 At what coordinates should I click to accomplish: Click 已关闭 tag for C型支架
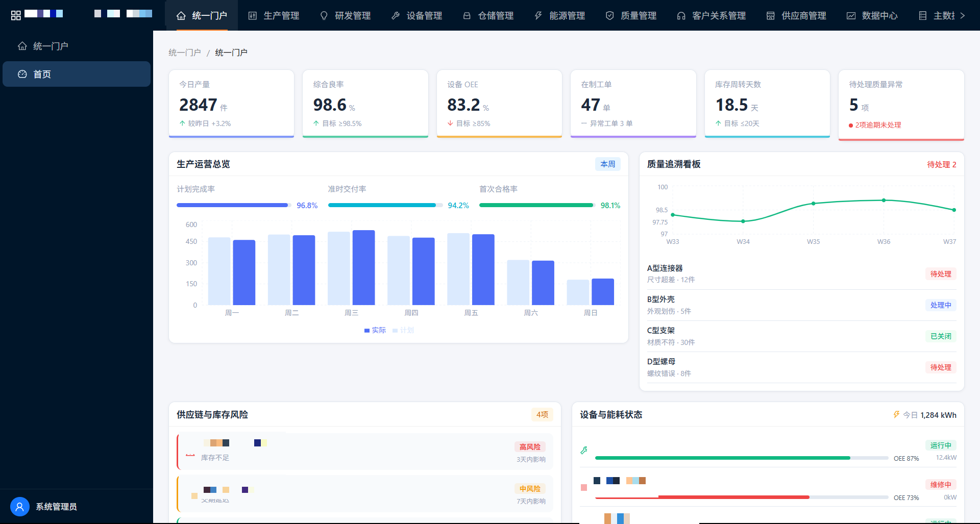941,336
